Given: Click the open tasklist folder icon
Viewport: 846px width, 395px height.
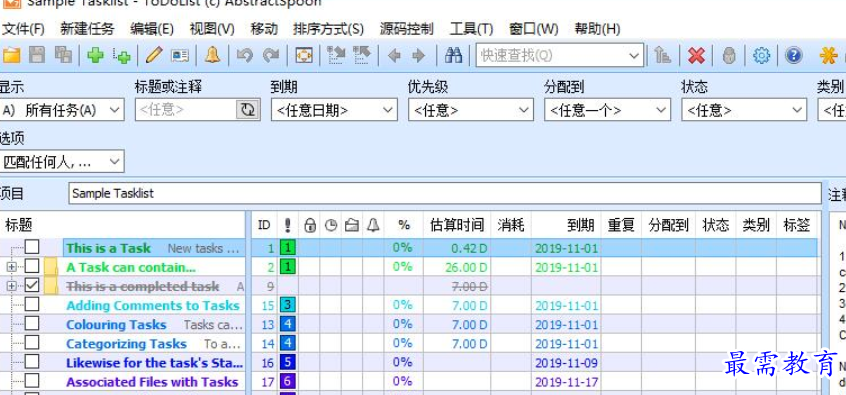Looking at the screenshot, I should (x=11, y=55).
